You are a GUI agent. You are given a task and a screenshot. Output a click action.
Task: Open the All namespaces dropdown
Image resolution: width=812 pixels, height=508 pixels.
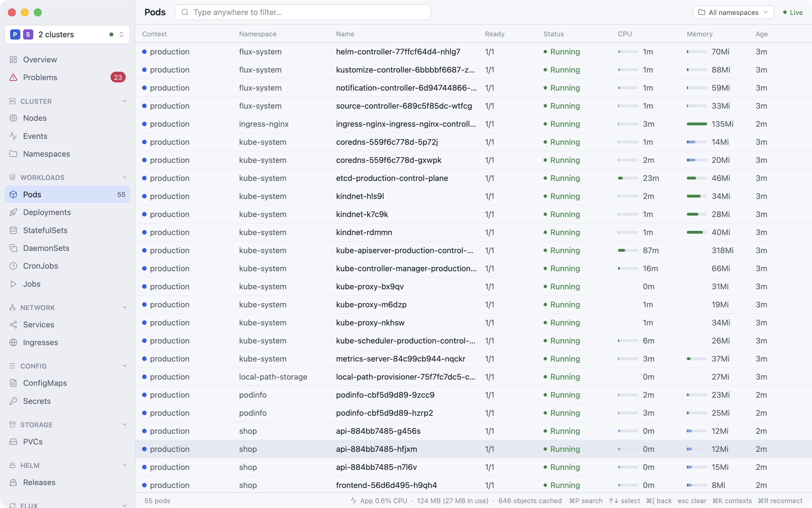tap(734, 12)
